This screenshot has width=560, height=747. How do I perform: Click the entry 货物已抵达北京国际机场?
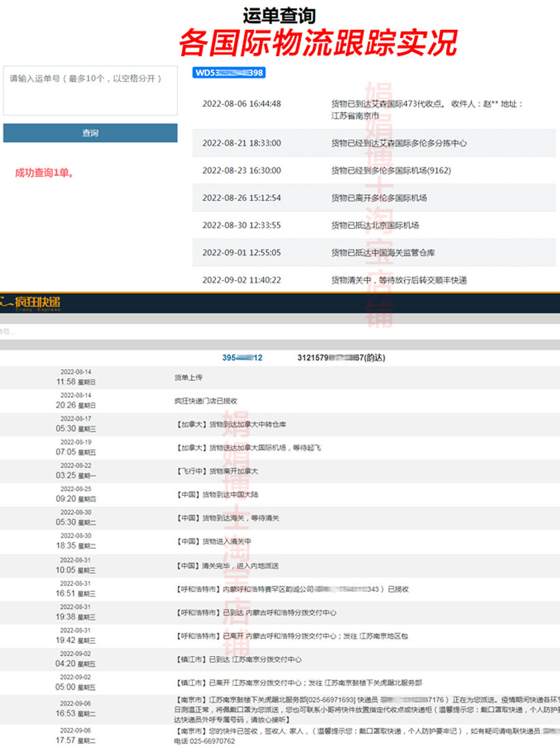(x=375, y=225)
